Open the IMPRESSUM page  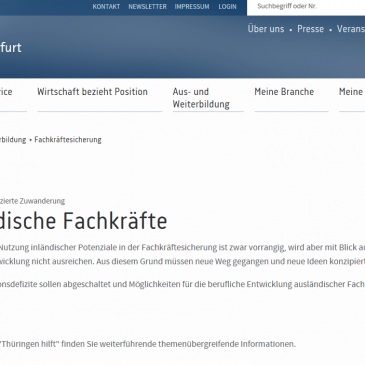(192, 7)
